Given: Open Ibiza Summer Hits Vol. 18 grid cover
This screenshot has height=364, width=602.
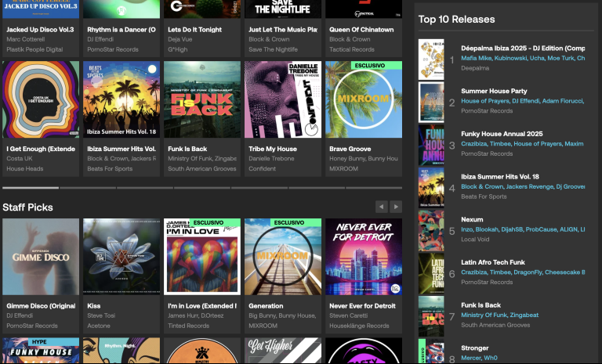Looking at the screenshot, I should click(x=121, y=99).
